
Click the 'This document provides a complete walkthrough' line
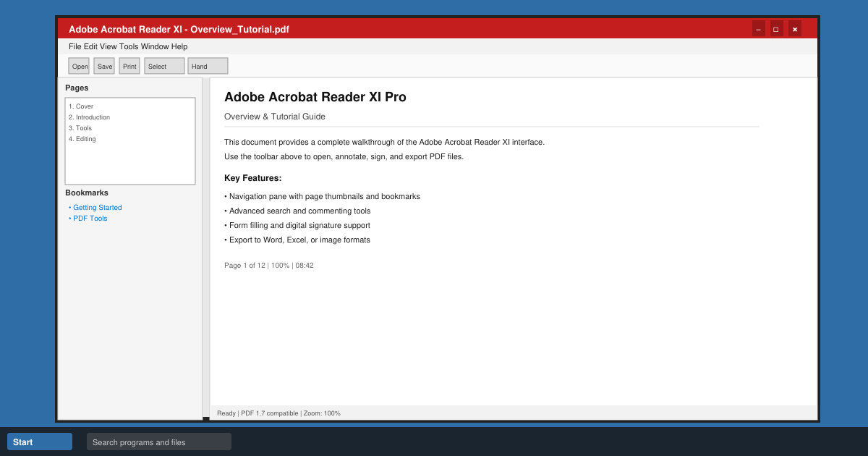click(384, 142)
